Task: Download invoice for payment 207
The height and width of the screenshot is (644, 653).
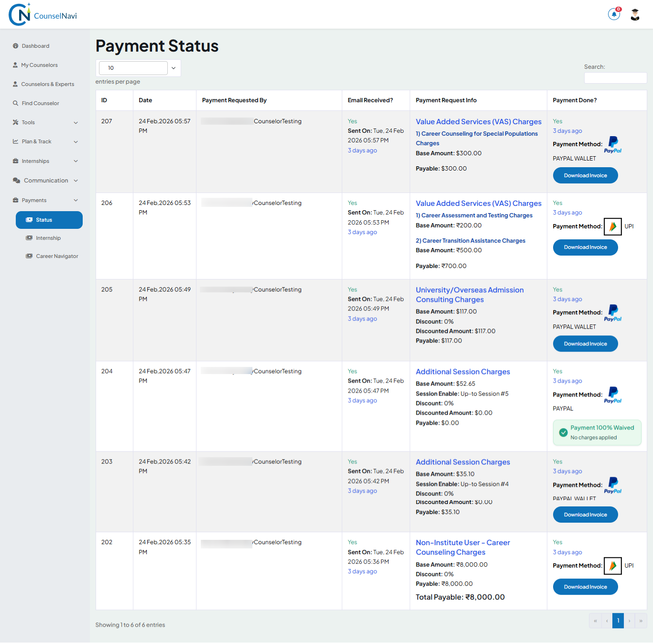Action: point(585,175)
